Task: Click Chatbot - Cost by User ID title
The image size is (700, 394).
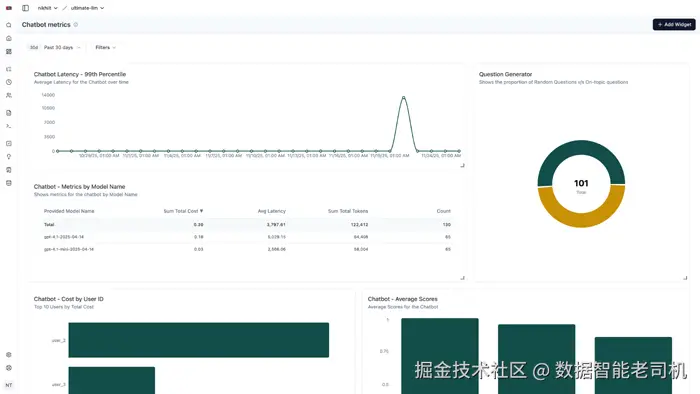Action: tap(69, 299)
